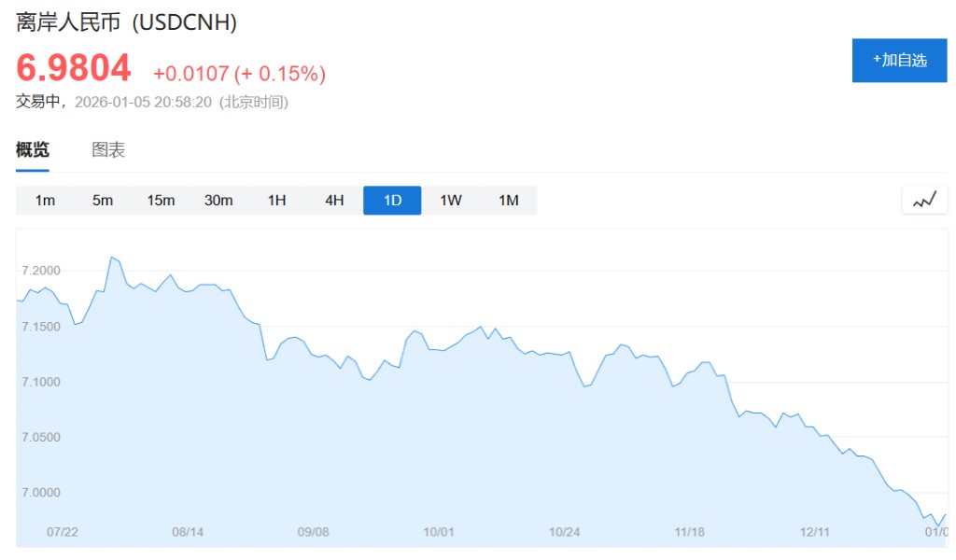Click the +0.0107 (+0.15%) change value
Screen dimensions: 956x560
click(239, 73)
